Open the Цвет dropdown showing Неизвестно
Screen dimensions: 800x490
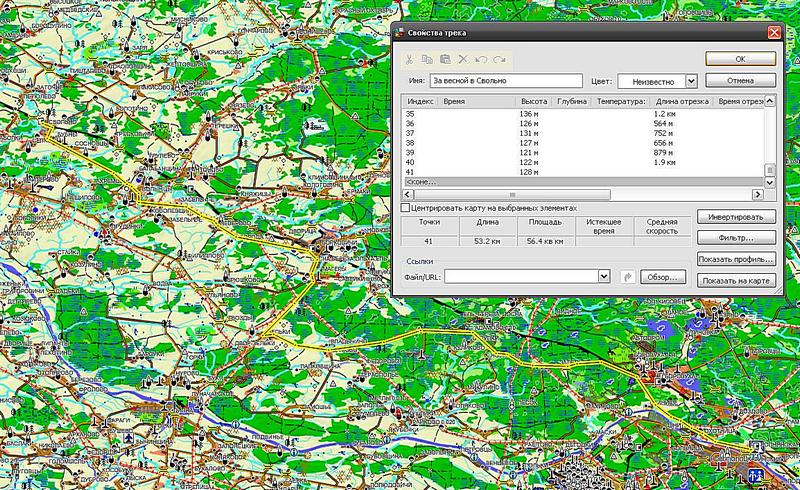click(x=691, y=81)
